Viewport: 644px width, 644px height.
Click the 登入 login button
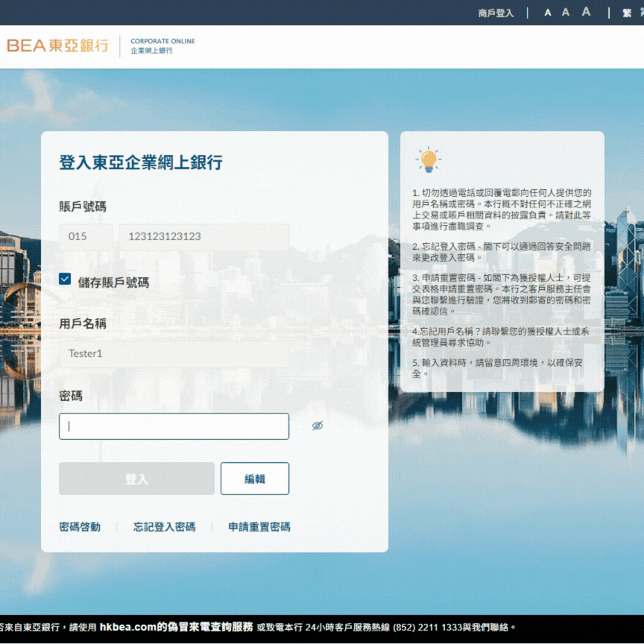[136, 479]
